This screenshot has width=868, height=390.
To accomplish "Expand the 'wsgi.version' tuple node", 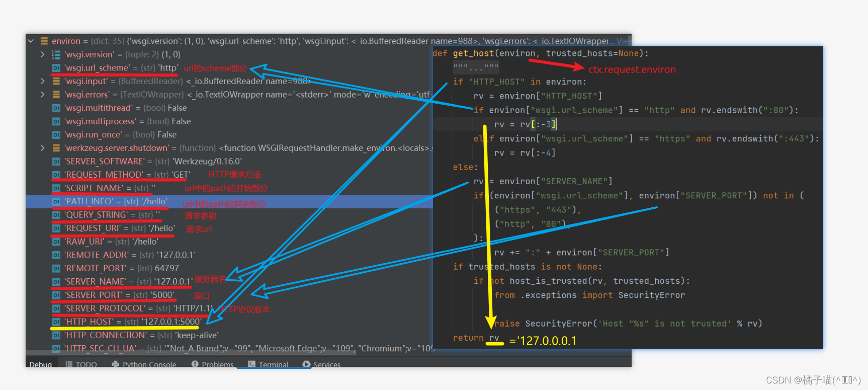I will 43,54.
